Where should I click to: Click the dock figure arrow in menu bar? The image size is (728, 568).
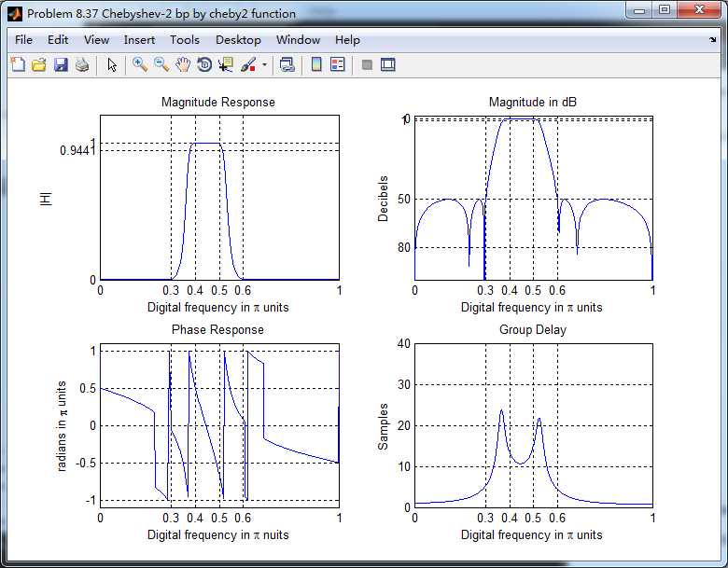click(713, 40)
